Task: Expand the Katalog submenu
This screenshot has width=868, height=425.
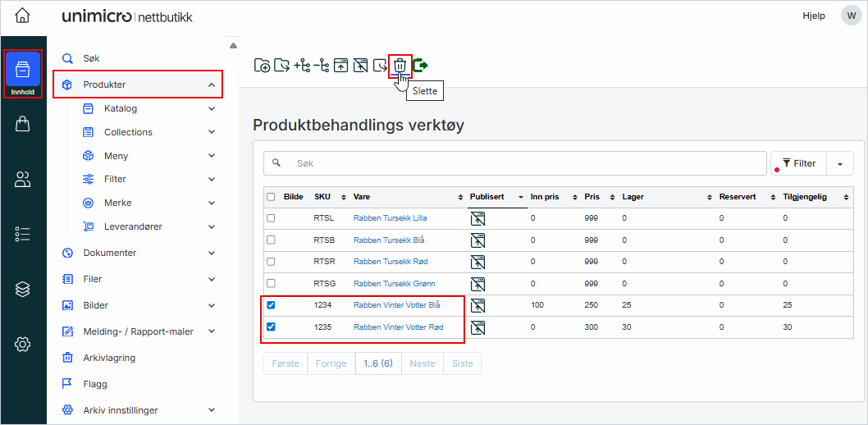Action: [212, 108]
